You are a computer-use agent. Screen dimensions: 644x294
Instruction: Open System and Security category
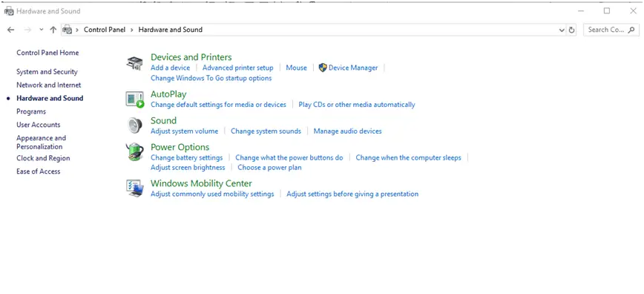[47, 71]
